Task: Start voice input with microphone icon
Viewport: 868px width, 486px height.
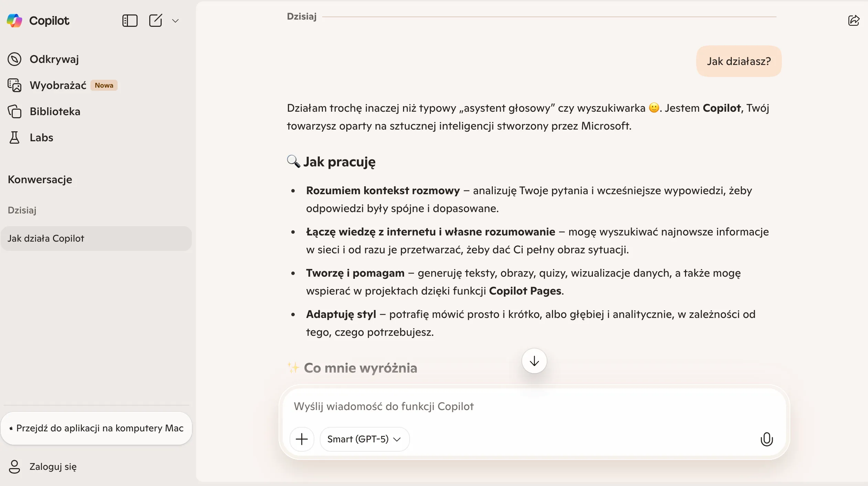Action: [767, 439]
